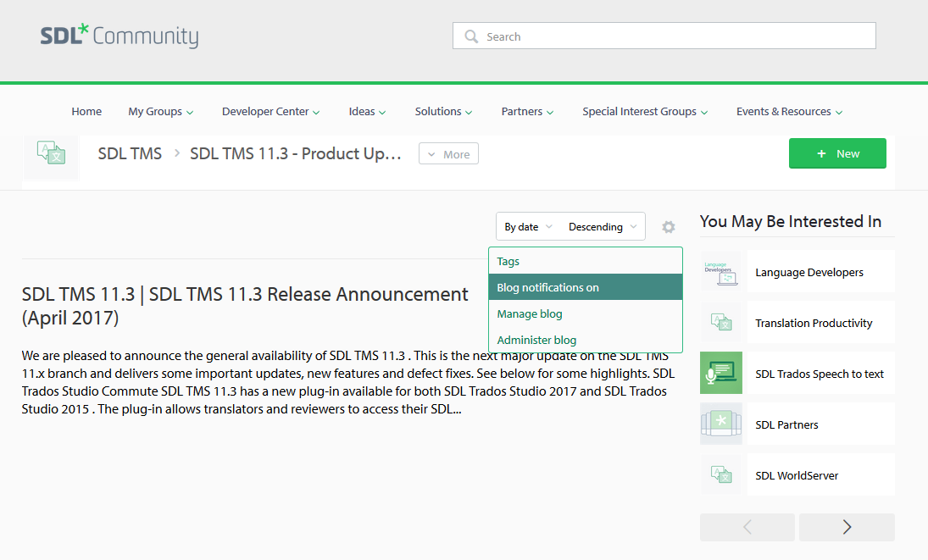
Task: Expand the Special Interest Groups menu
Action: coord(645,111)
